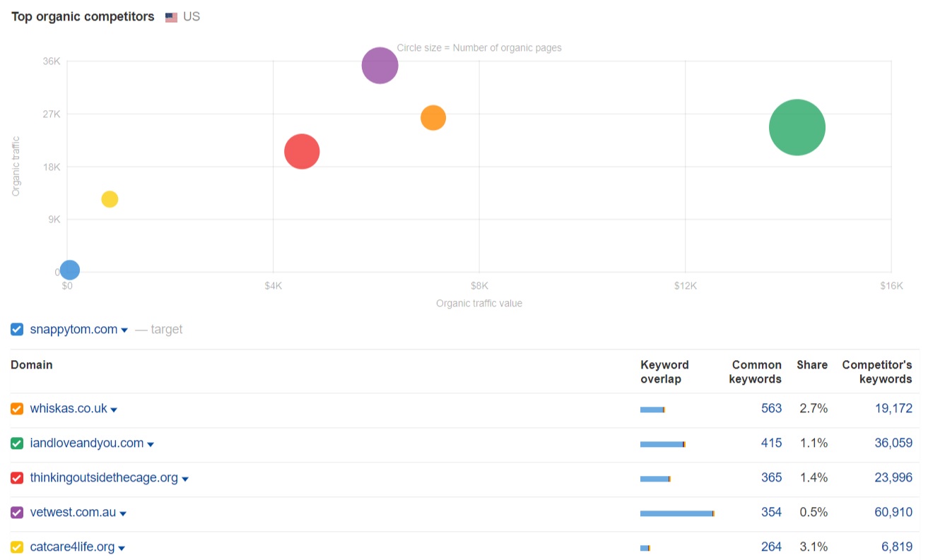Click the yellow bubble in the chart
The width and height of the screenshot is (928, 560).
(110, 199)
